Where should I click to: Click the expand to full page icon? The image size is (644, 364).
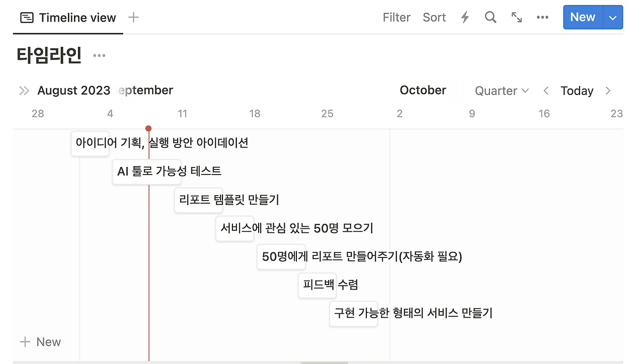(517, 18)
